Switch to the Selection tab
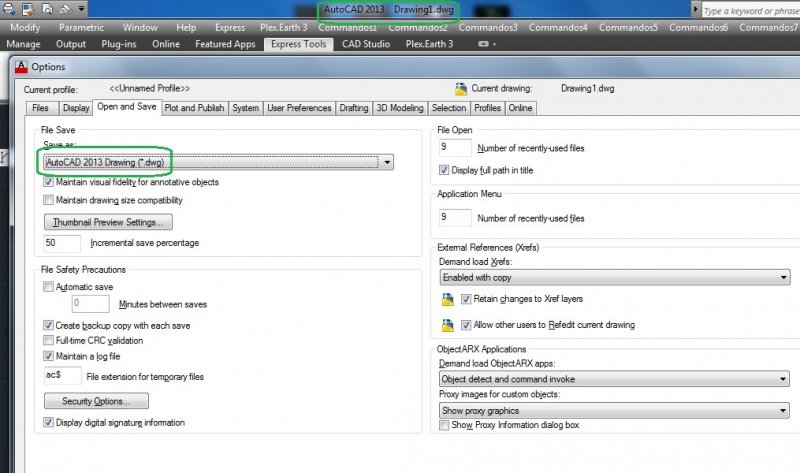This screenshot has height=473, width=800. point(449,108)
